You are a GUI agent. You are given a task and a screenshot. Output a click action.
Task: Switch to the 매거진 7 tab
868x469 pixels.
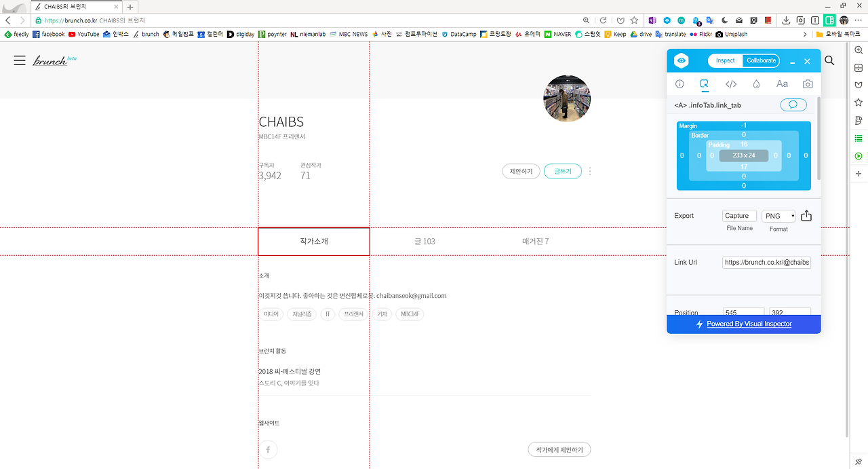(x=536, y=242)
